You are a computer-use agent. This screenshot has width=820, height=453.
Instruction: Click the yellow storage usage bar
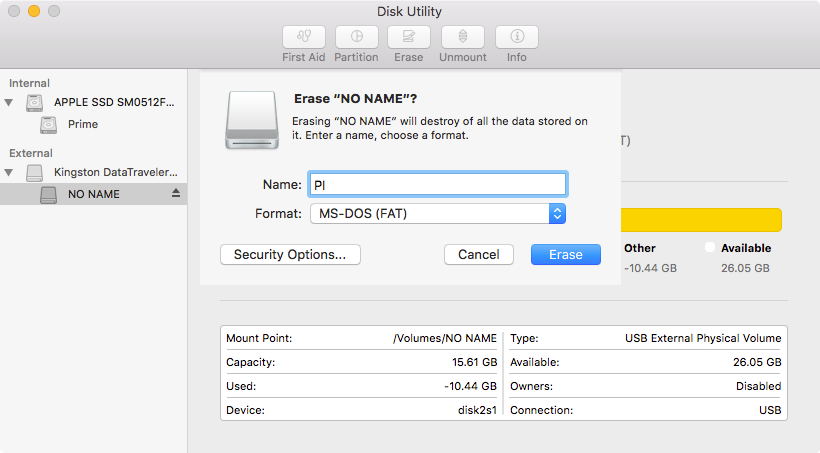(x=701, y=220)
